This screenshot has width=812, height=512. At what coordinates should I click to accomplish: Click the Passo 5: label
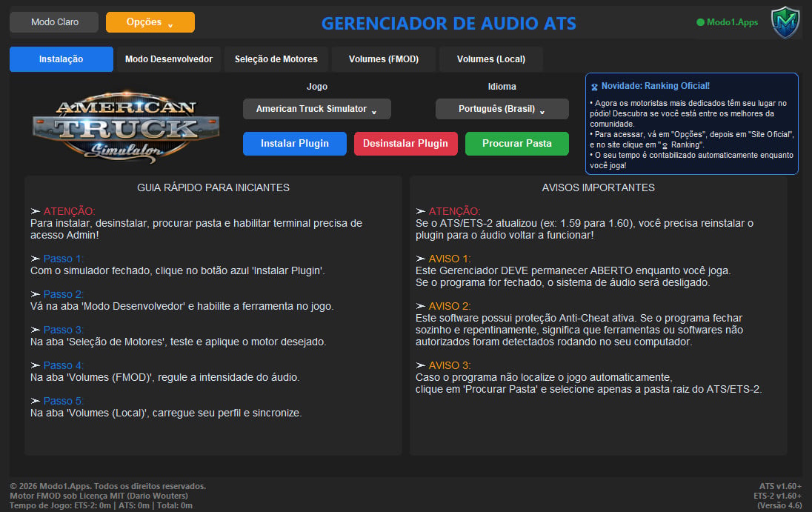[63, 401]
